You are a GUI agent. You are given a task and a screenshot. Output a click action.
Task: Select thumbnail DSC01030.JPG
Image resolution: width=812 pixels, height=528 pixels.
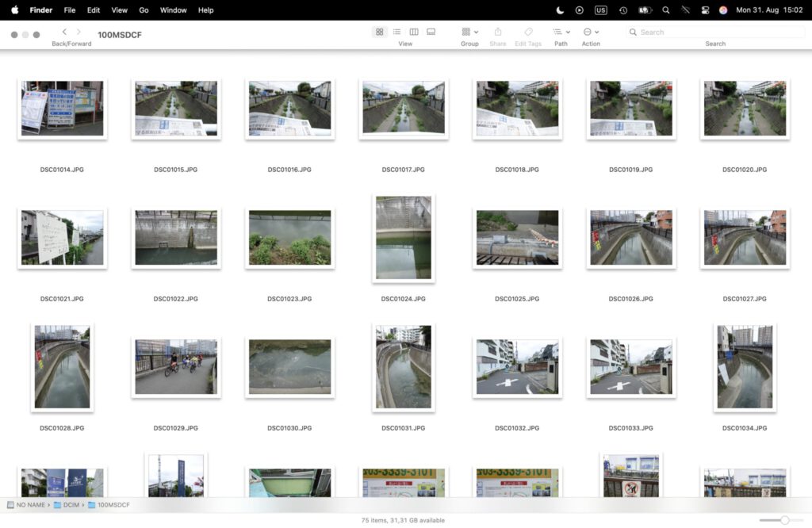coord(290,367)
